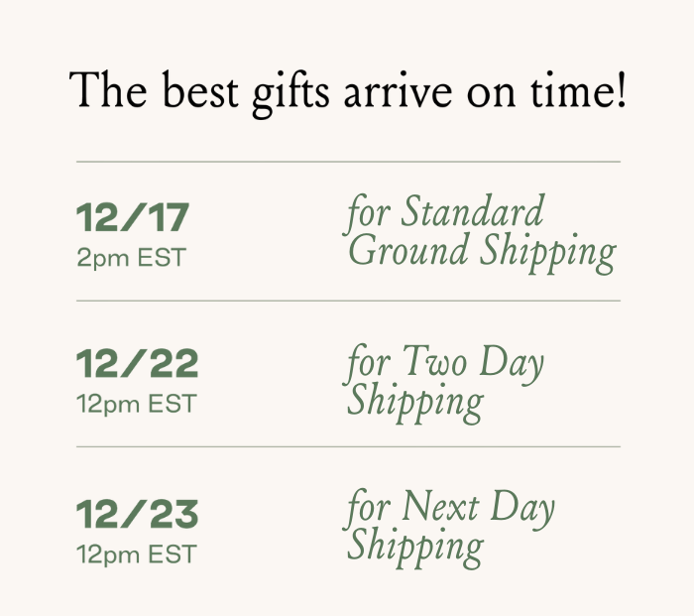Click the word "Ground" in the first row
Viewport: 694px width, 616px height.
tap(409, 251)
